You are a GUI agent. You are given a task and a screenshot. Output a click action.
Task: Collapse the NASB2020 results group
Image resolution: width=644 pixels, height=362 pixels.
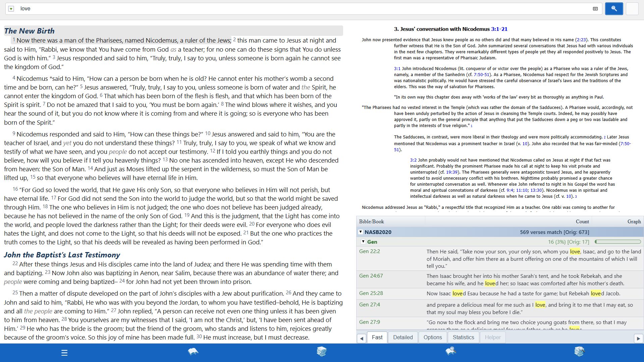click(x=361, y=232)
